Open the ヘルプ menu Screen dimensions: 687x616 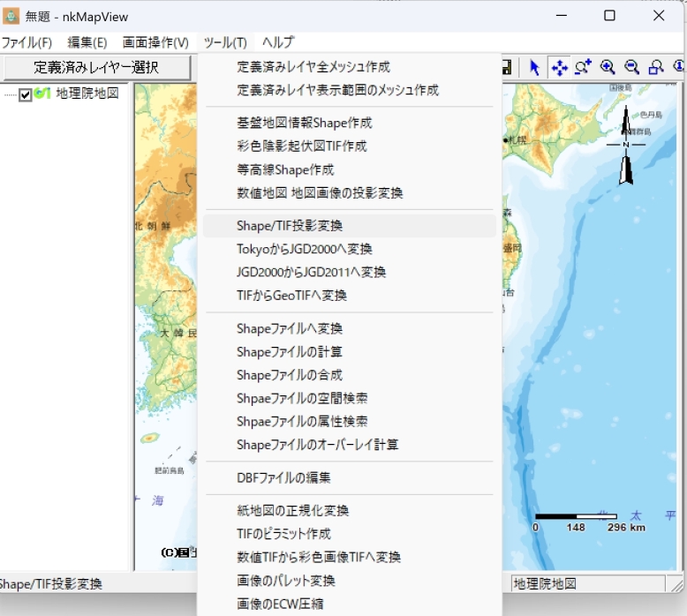coord(278,42)
